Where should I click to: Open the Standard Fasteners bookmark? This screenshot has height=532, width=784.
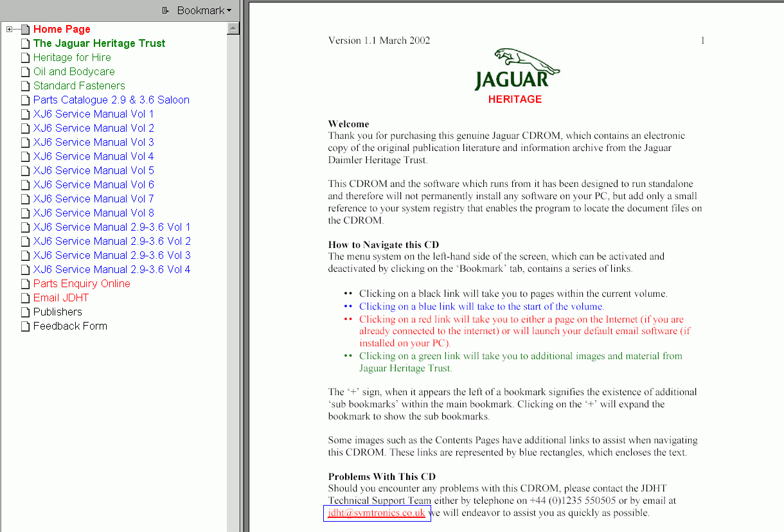tap(79, 85)
